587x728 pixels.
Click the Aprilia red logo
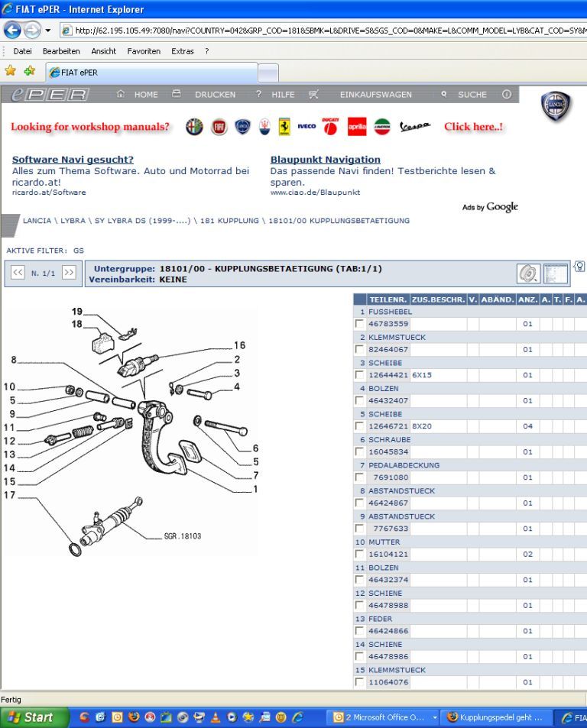coord(357,126)
